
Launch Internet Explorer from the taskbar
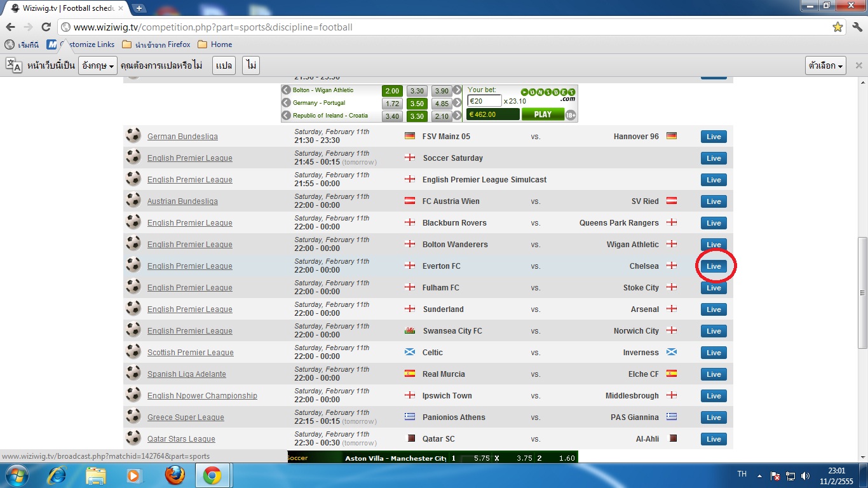[57, 475]
